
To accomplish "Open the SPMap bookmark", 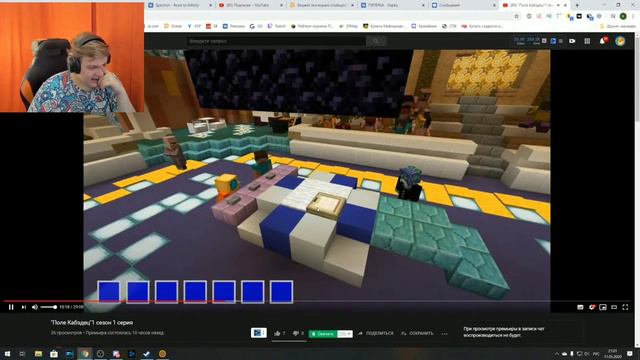I will pos(349,26).
